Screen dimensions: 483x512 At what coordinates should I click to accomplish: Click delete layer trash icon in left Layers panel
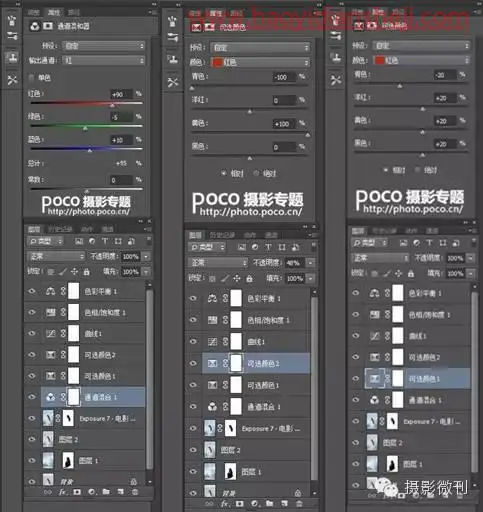pos(135,492)
